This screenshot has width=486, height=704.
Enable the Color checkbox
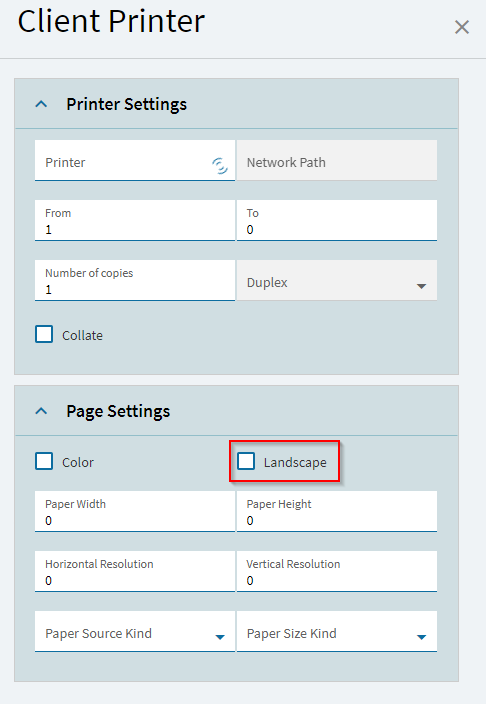[44, 461]
